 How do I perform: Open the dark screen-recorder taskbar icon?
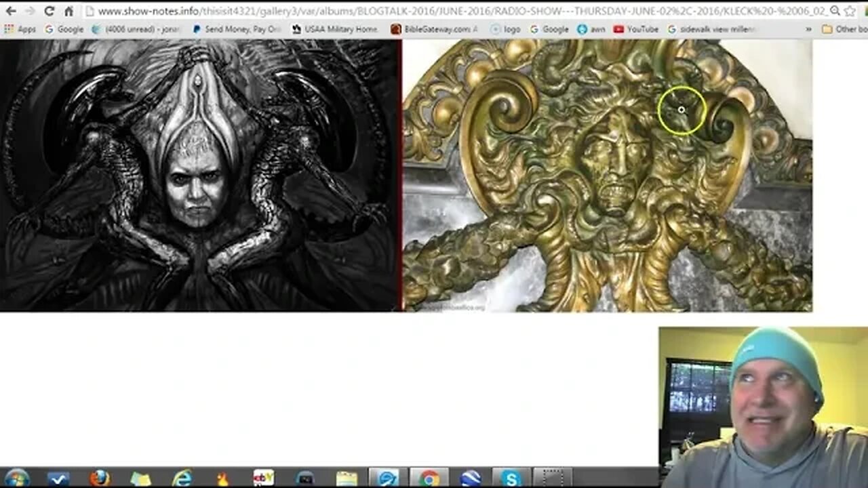(x=305, y=478)
